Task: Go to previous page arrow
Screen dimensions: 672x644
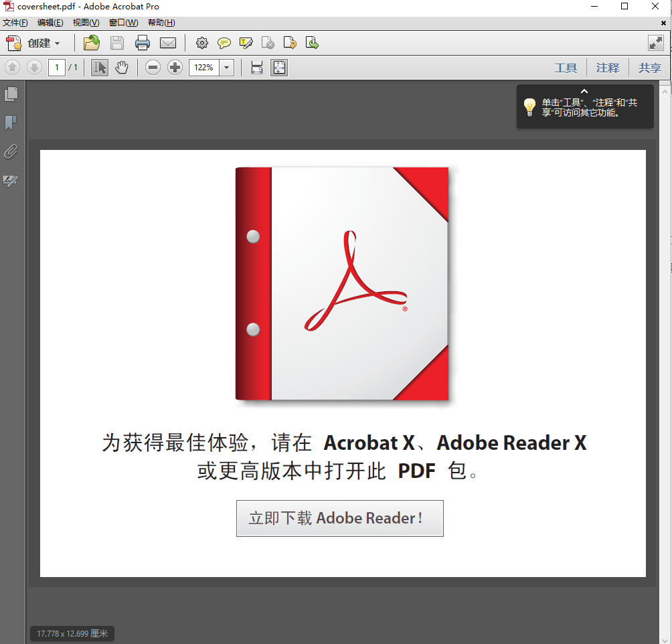Action: (13, 68)
